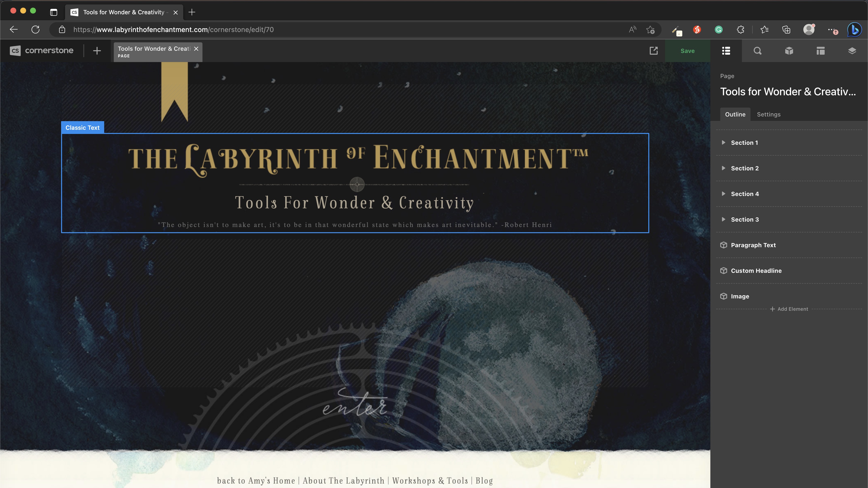Click the Classic Text label badge
This screenshot has width=868, height=488.
(x=83, y=127)
